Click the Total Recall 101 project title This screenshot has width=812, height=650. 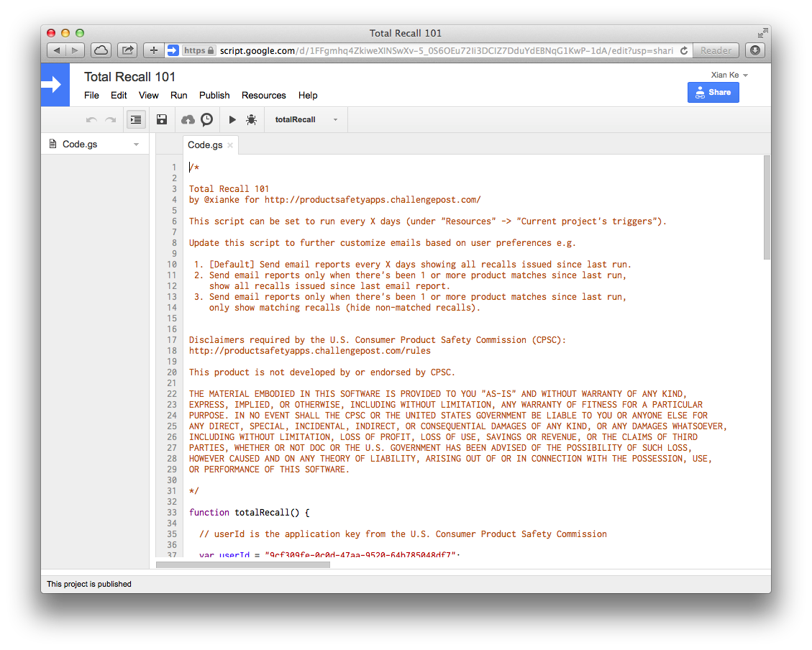pyautogui.click(x=130, y=77)
